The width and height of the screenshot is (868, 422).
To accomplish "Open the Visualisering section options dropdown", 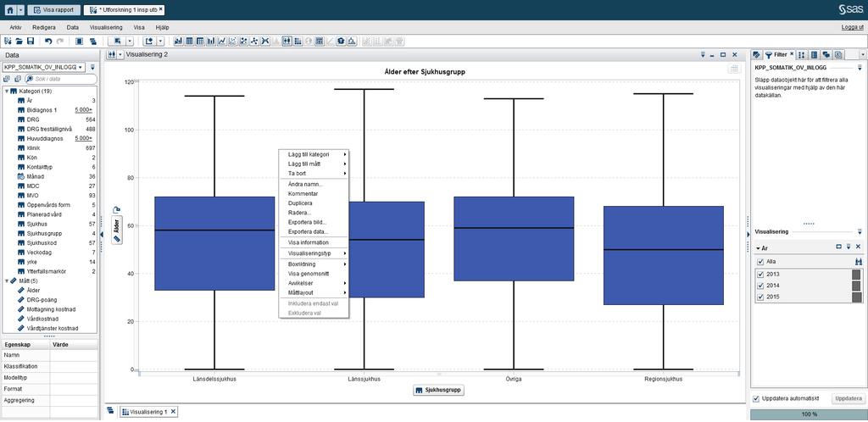I will (x=860, y=231).
